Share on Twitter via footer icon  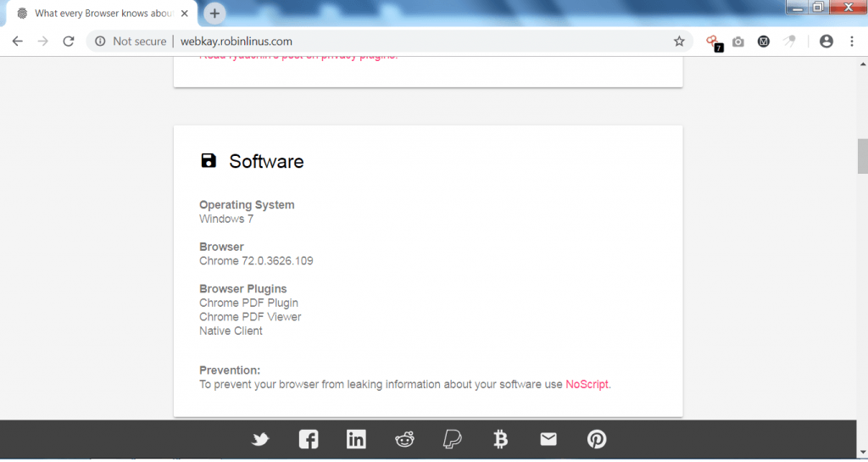click(x=259, y=439)
